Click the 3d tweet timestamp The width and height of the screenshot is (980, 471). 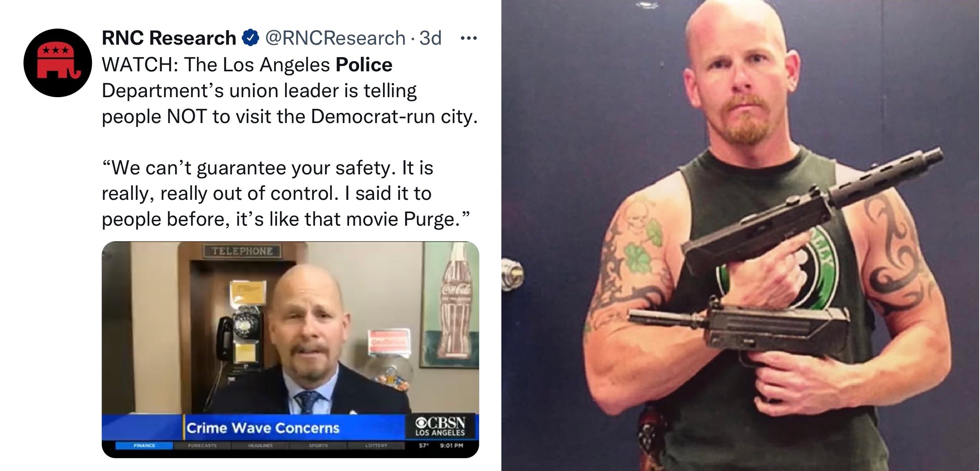coord(430,38)
